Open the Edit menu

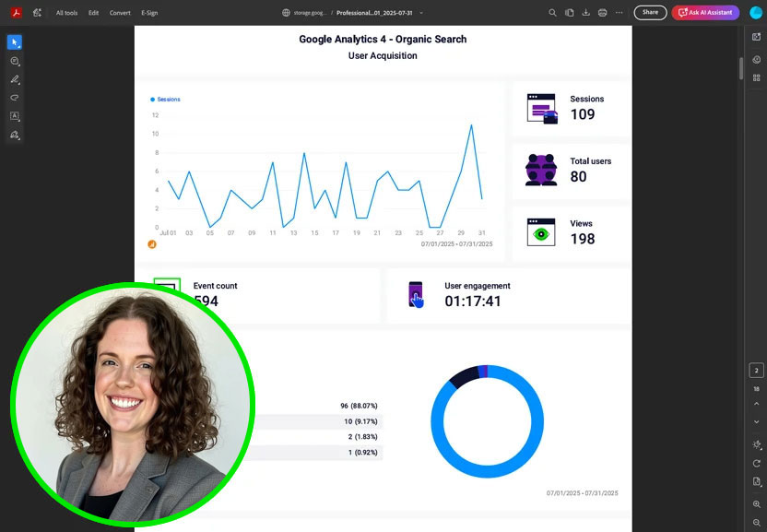tap(93, 13)
